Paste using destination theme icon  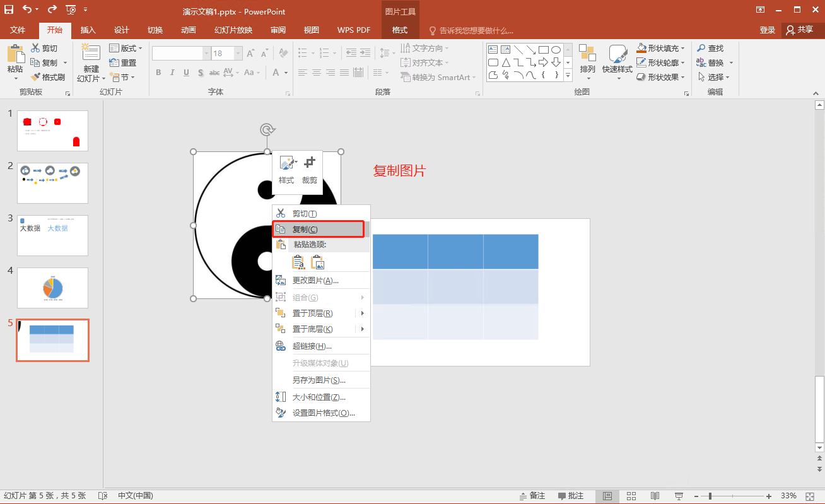coord(299,262)
